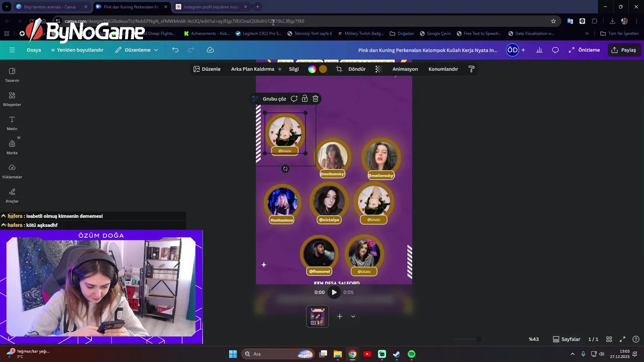Expand the bookmarks overflow chevron

[587, 34]
